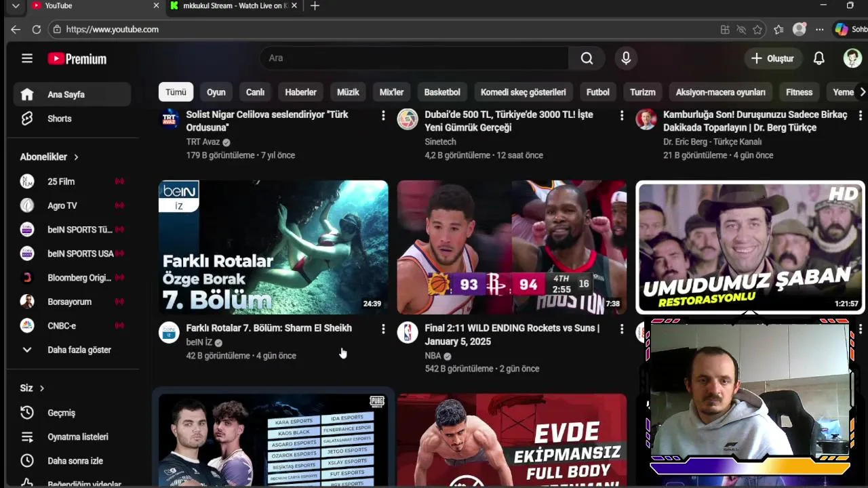Select the Canlı filter chip
The width and height of the screenshot is (868, 488).
[255, 92]
